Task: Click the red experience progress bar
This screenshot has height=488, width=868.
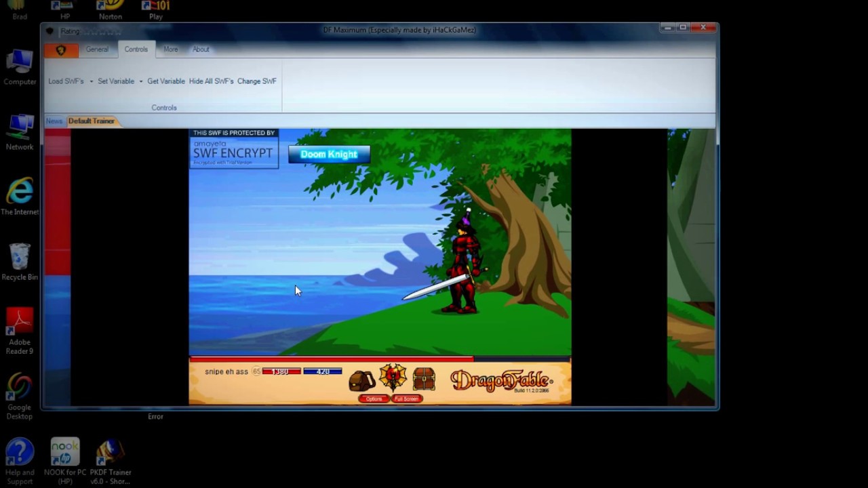Action: [x=331, y=358]
